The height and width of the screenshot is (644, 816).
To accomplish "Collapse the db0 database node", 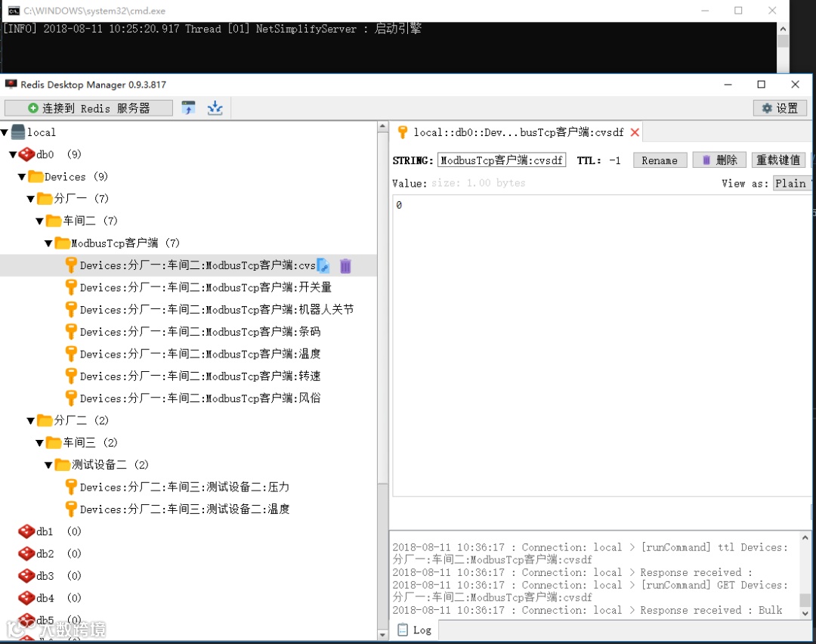I will tap(14, 155).
